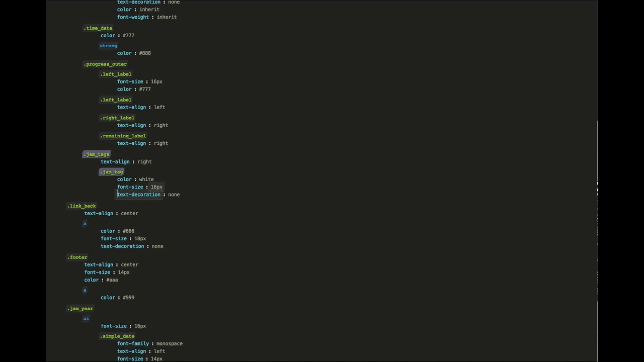Click the .simple_date selector
Screen dimensions: 644x362
[117, 336]
